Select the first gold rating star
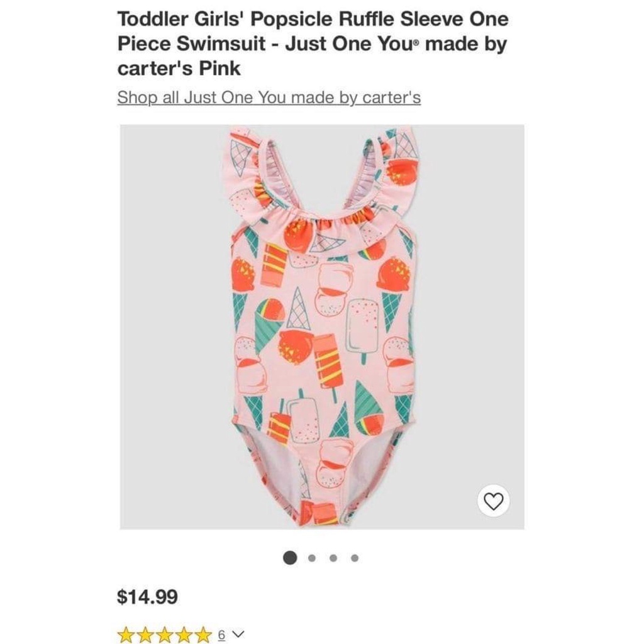644x644 pixels. tap(126, 635)
